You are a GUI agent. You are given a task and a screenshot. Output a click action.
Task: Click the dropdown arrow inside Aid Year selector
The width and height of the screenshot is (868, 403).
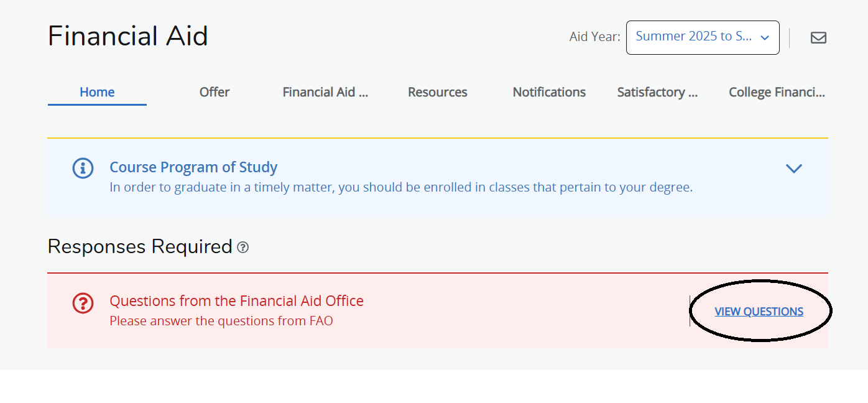click(x=764, y=37)
